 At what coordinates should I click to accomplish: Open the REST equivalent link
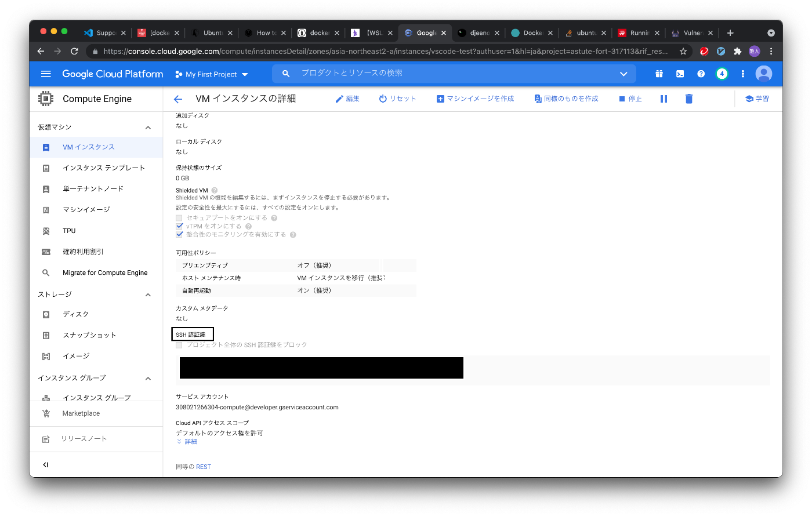(x=204, y=467)
